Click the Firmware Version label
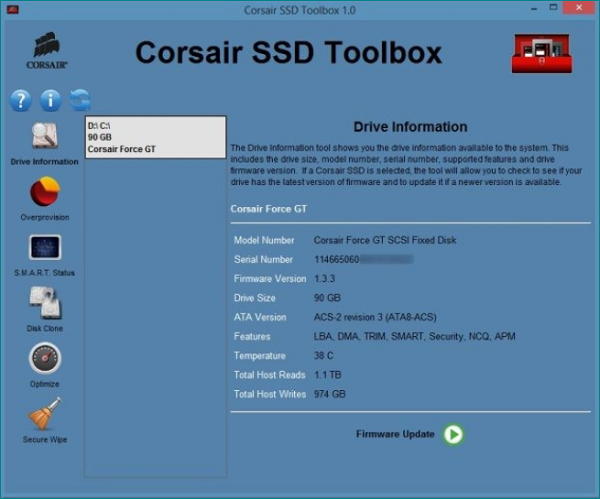This screenshot has height=499, width=600. click(270, 279)
